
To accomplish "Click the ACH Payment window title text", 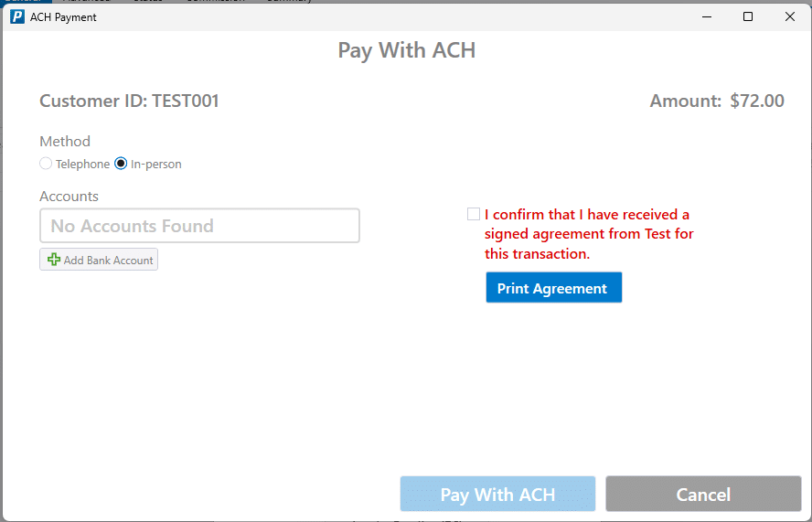I will coord(63,17).
